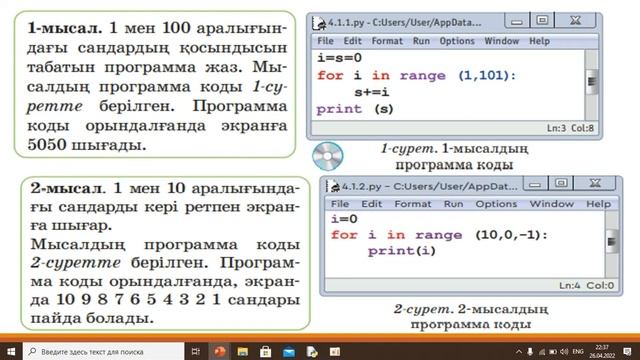Check the battery status icon
This screenshot has width=640, height=360.
[553, 351]
